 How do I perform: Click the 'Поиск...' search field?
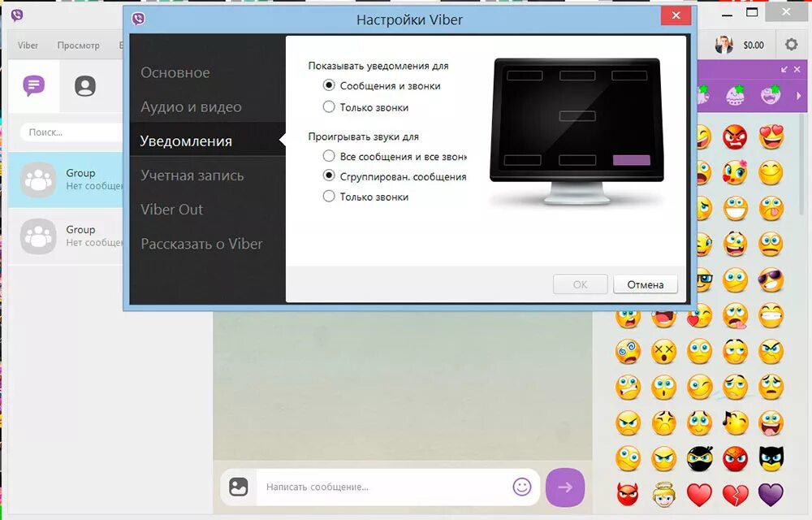point(71,132)
